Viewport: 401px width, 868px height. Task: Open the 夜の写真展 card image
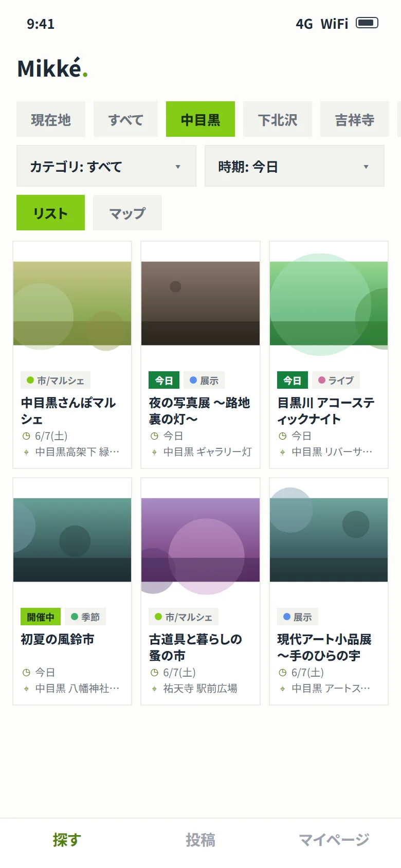click(200, 303)
